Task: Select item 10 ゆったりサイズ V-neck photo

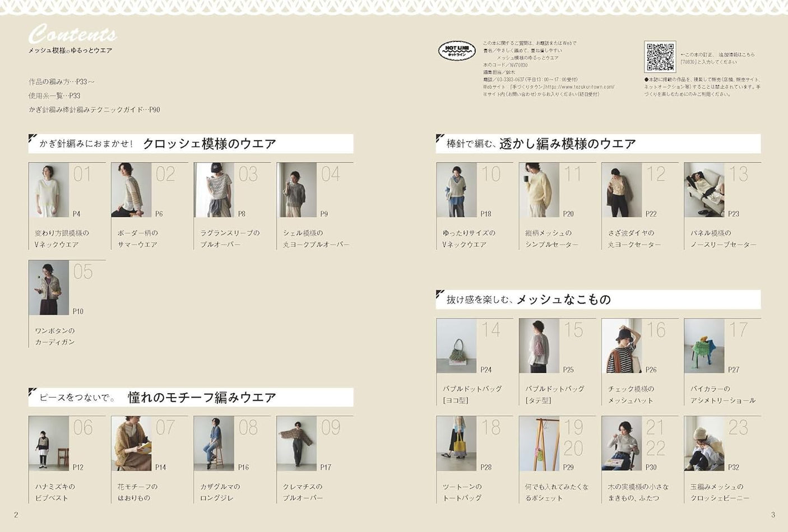Action: (x=455, y=189)
